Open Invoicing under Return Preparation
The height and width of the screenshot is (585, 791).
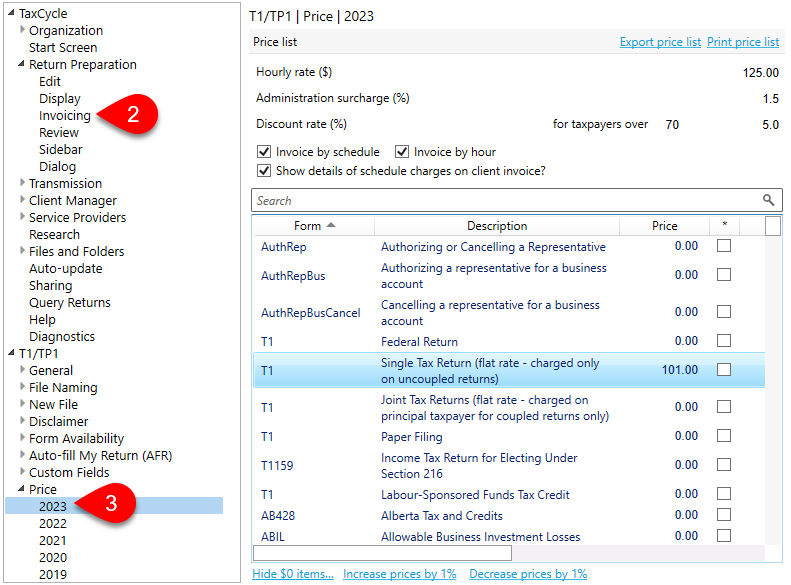pos(65,115)
